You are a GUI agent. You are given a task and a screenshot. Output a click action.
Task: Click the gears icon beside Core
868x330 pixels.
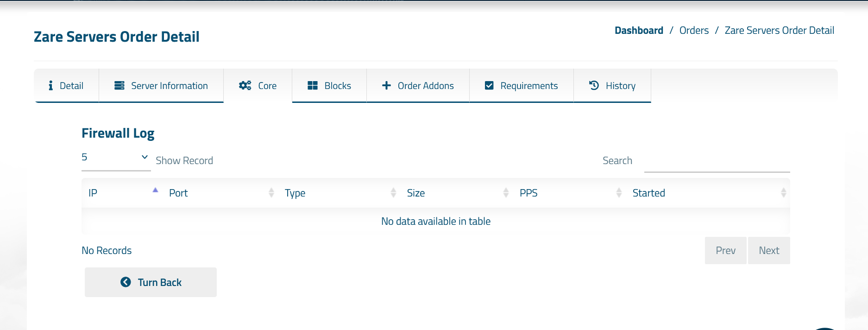pyautogui.click(x=245, y=86)
